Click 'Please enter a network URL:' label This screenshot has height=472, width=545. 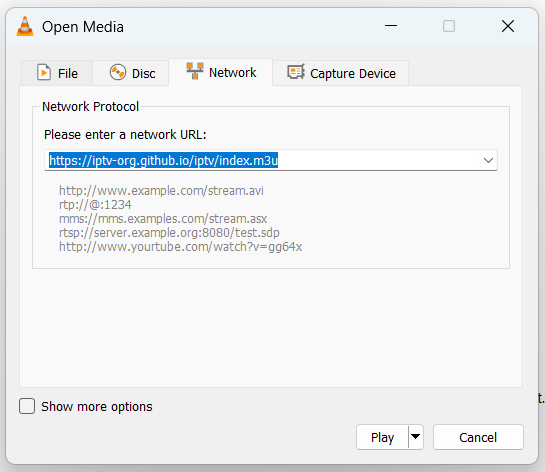click(x=125, y=135)
